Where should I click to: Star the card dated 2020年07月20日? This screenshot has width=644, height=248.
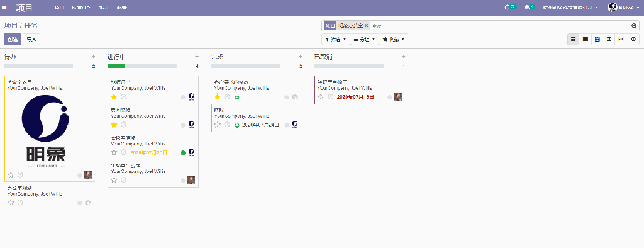pos(114,152)
